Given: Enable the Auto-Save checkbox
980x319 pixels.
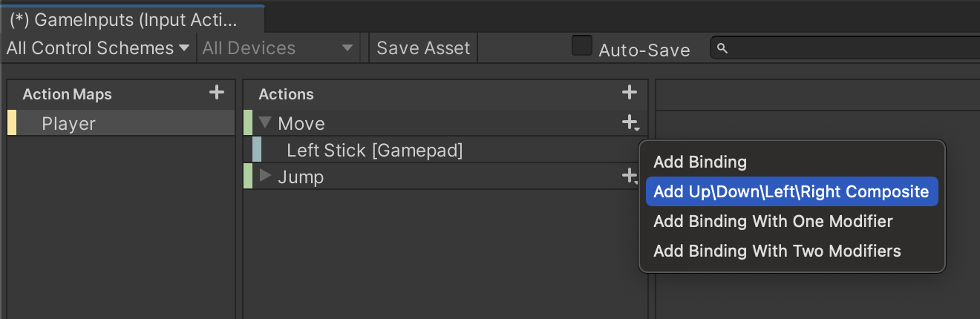Looking at the screenshot, I should [581, 46].
